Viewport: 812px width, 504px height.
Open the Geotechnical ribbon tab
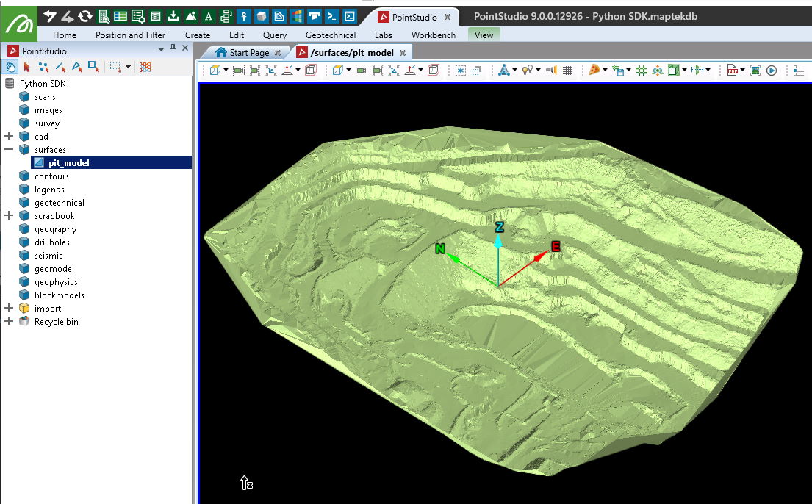click(x=331, y=35)
